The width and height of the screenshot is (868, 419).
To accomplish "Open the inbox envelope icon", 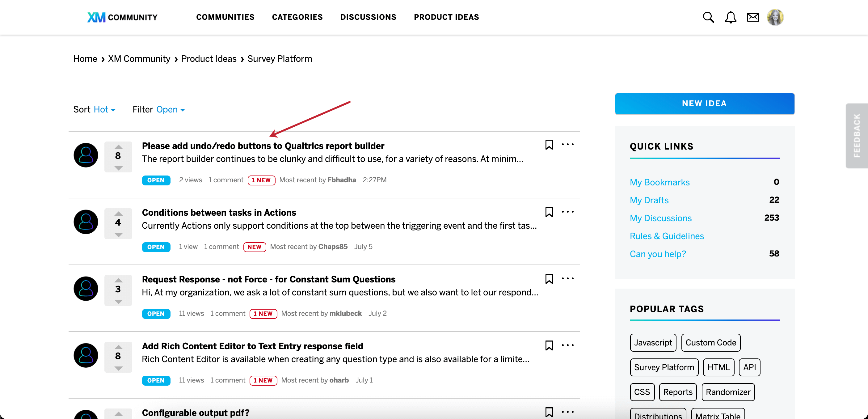I will click(x=752, y=17).
